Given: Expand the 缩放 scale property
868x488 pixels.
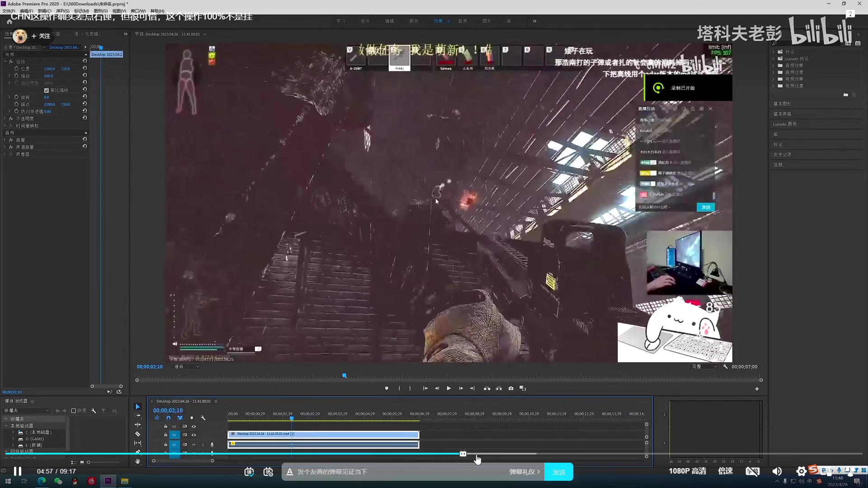Looking at the screenshot, I should (9, 76).
